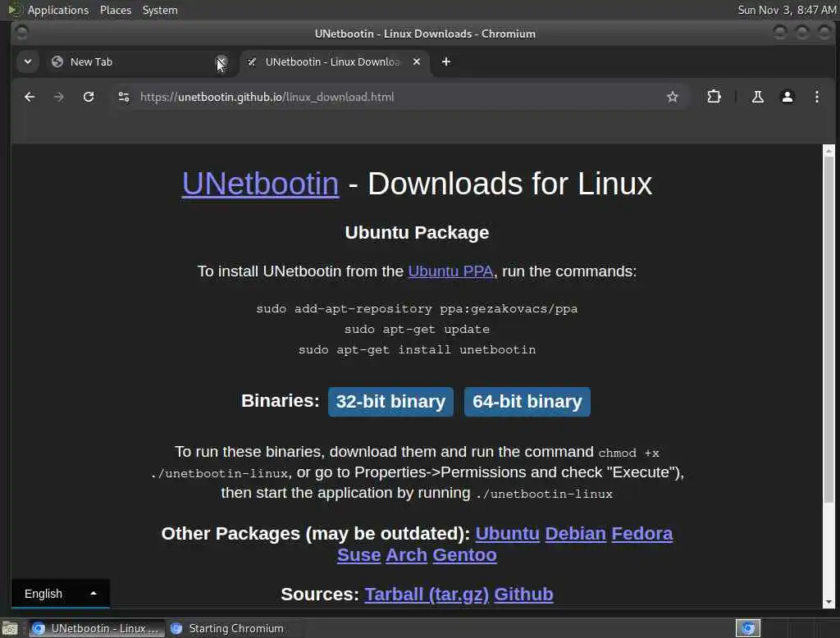
Task: Open the Chrome Labs flask icon
Action: (x=757, y=97)
